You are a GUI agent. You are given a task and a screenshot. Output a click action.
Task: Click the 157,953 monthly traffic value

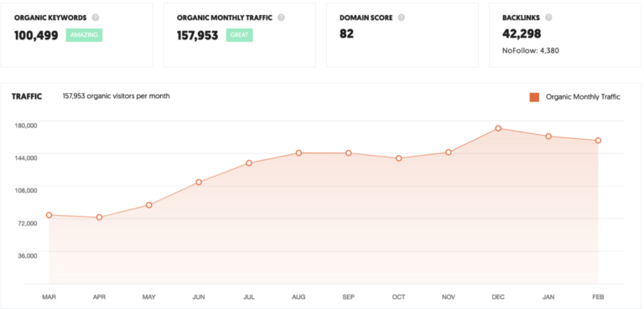coord(198,35)
